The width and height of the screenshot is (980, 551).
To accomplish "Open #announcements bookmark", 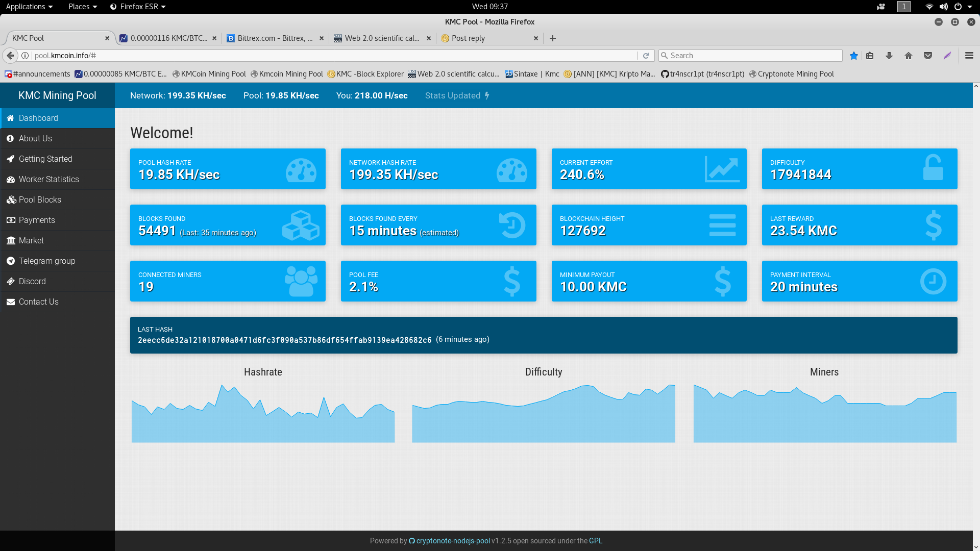I will coord(37,74).
